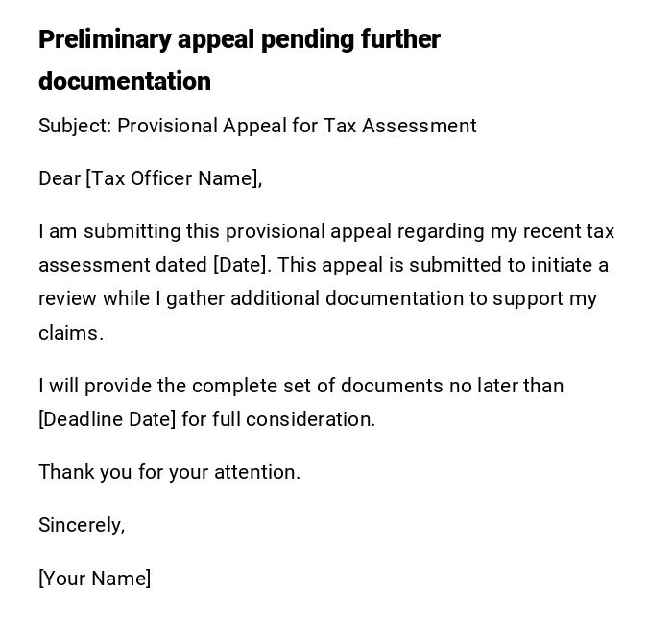The image size is (672, 638).
Task: Select the [Tax Officer Name] placeholder
Action: point(174,178)
